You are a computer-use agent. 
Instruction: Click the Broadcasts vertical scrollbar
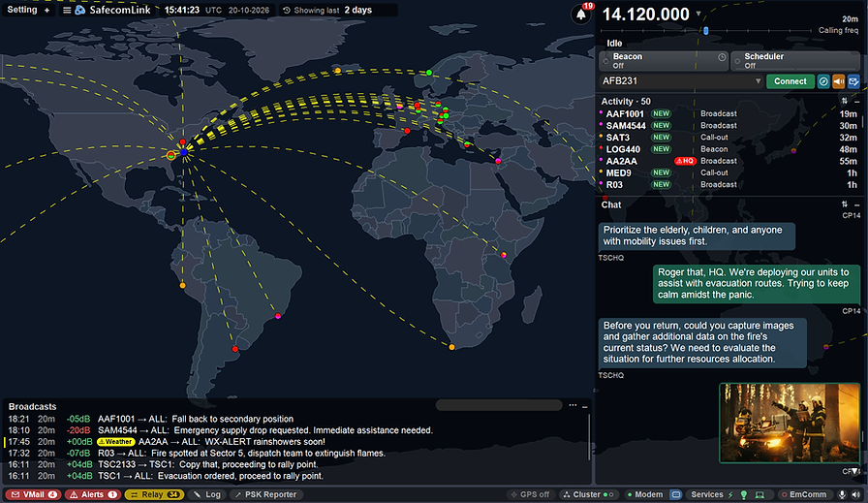click(589, 437)
